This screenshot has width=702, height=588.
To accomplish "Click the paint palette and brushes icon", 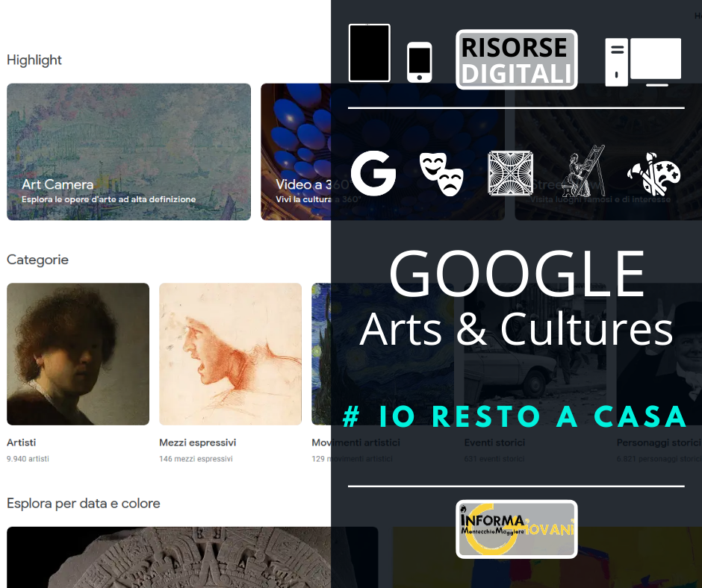I will (653, 174).
